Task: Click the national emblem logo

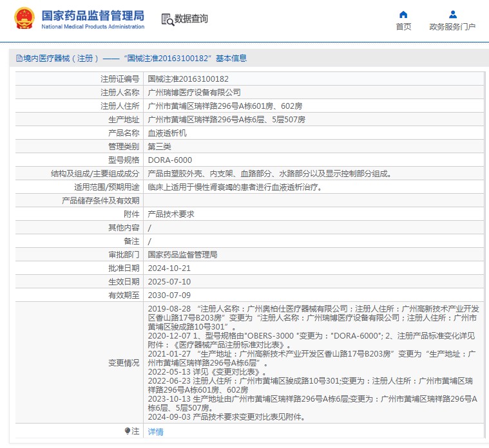Action: [24, 19]
